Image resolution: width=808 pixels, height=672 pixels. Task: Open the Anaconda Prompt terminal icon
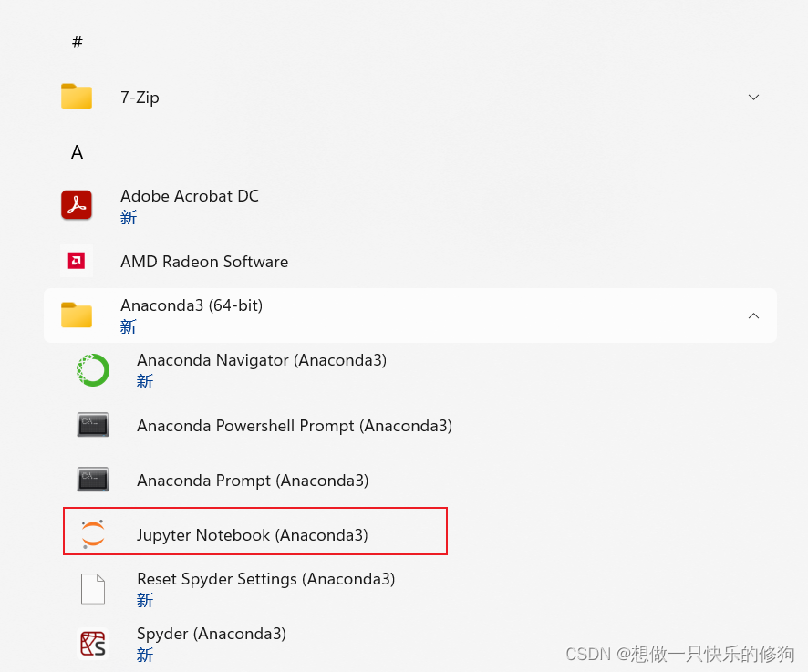click(93, 480)
